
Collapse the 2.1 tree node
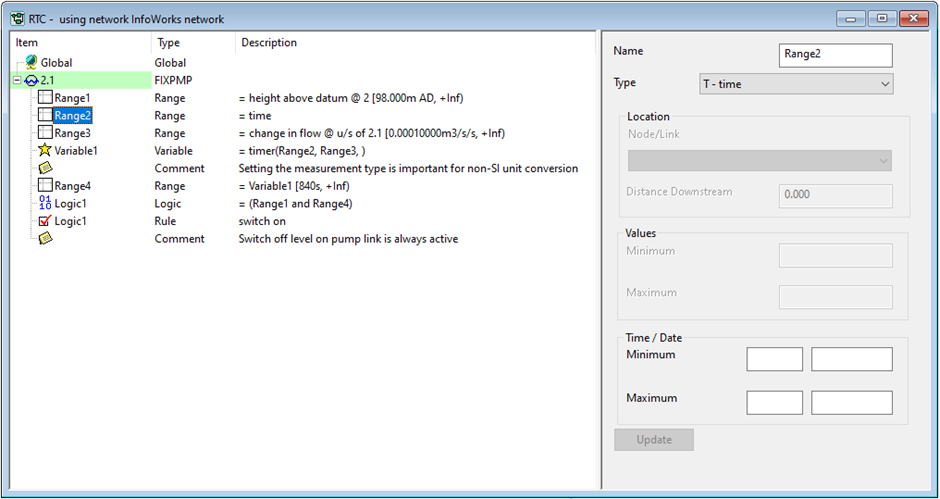[17, 80]
